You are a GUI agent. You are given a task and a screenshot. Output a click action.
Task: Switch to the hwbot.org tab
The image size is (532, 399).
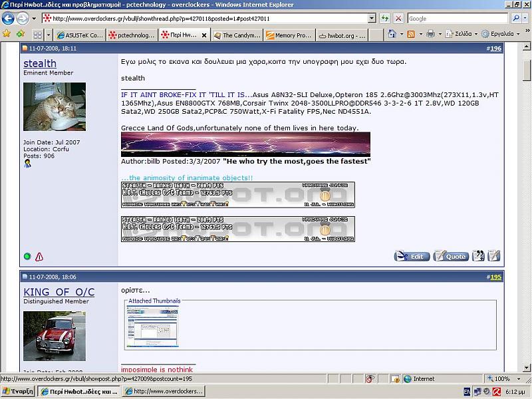point(342,35)
